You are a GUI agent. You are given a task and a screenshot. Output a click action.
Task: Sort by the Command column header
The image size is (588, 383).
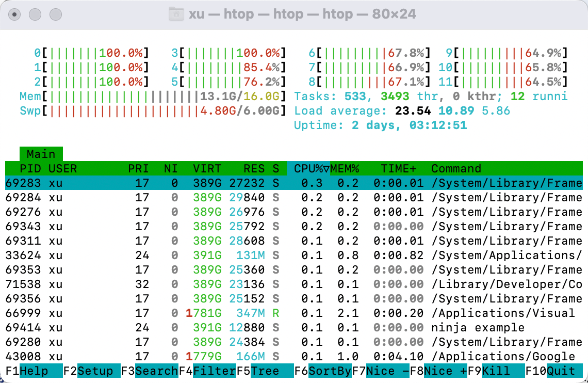(456, 168)
